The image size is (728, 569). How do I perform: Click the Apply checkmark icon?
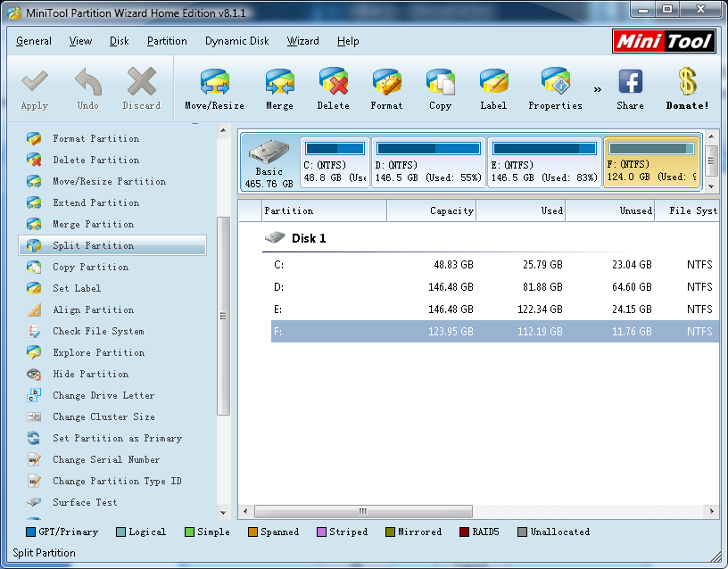tap(35, 82)
